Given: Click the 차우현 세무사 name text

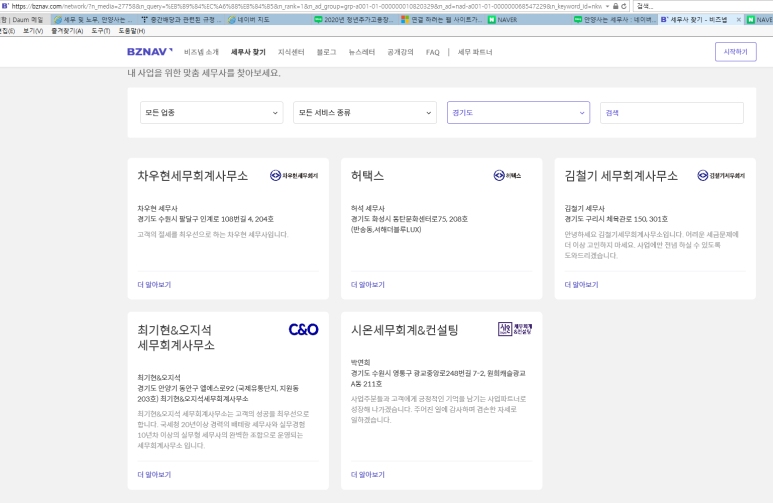Looking at the screenshot, I should [x=157, y=208].
